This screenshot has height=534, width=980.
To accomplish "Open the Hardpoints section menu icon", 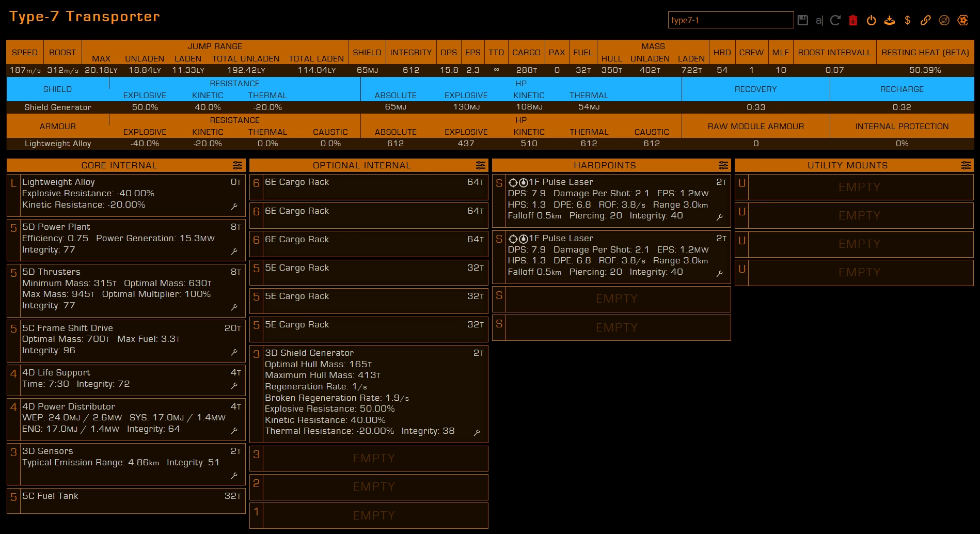I will pyautogui.click(x=723, y=165).
